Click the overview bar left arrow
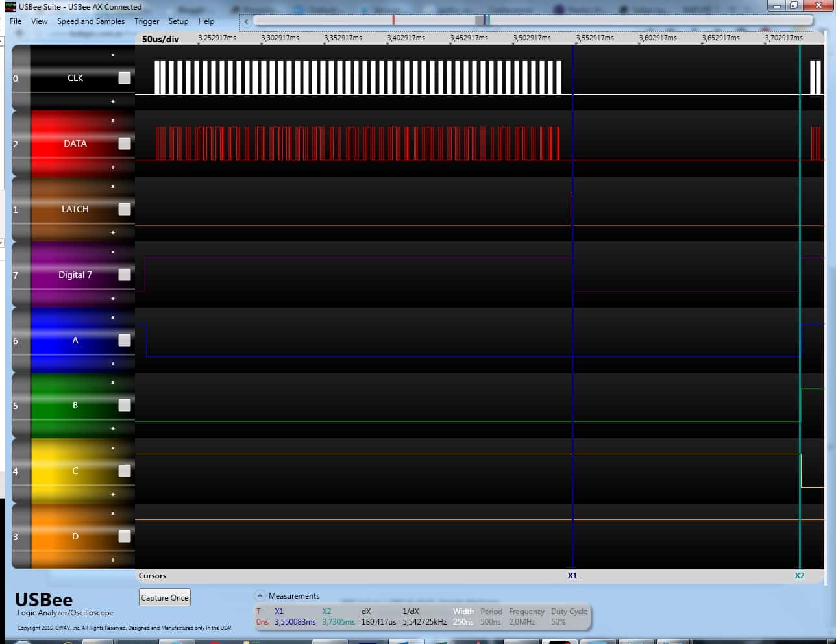 (x=246, y=21)
